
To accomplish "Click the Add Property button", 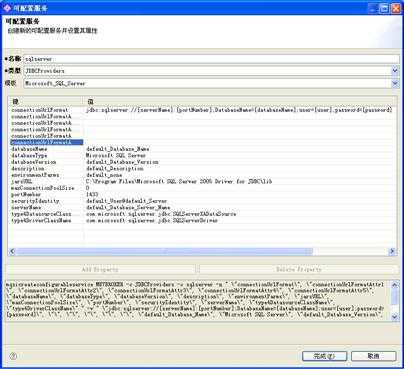I will pyautogui.click(x=100, y=269).
